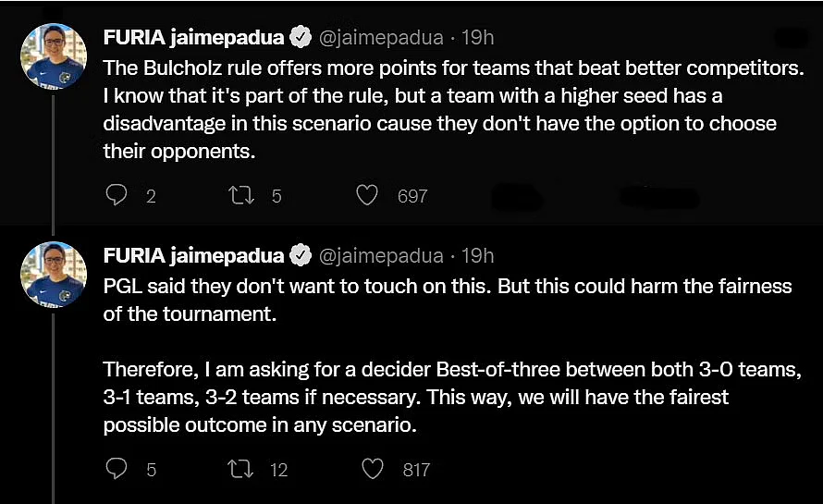Click the 697 likes count
Screen dimensions: 823x504
412,196
